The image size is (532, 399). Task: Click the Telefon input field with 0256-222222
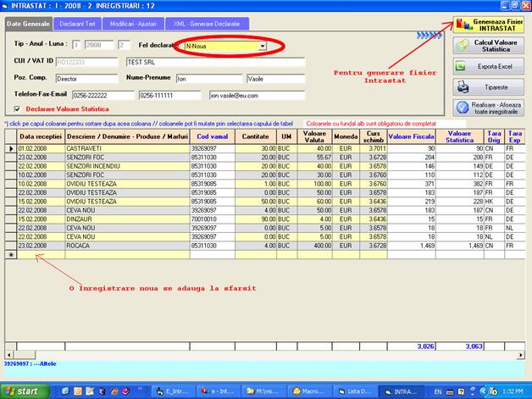[105, 97]
